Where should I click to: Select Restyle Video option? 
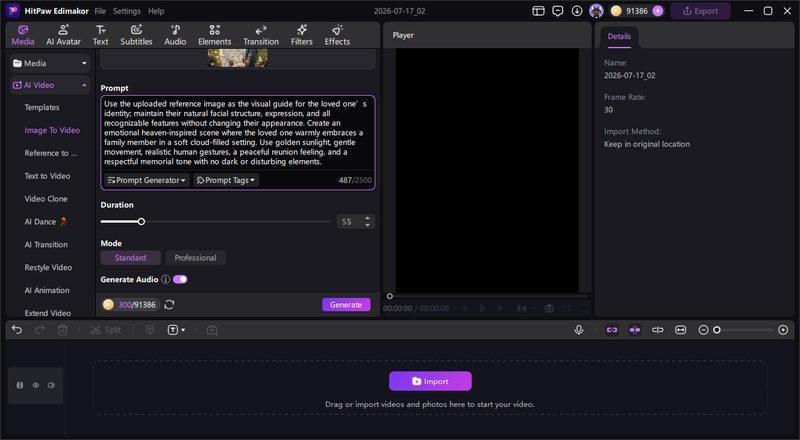[48, 267]
